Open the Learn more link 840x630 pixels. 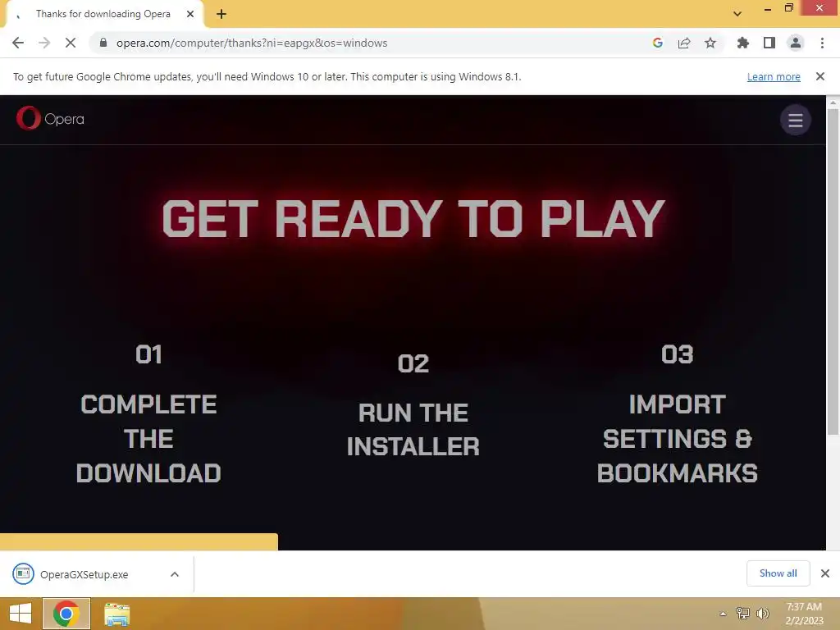tap(774, 76)
